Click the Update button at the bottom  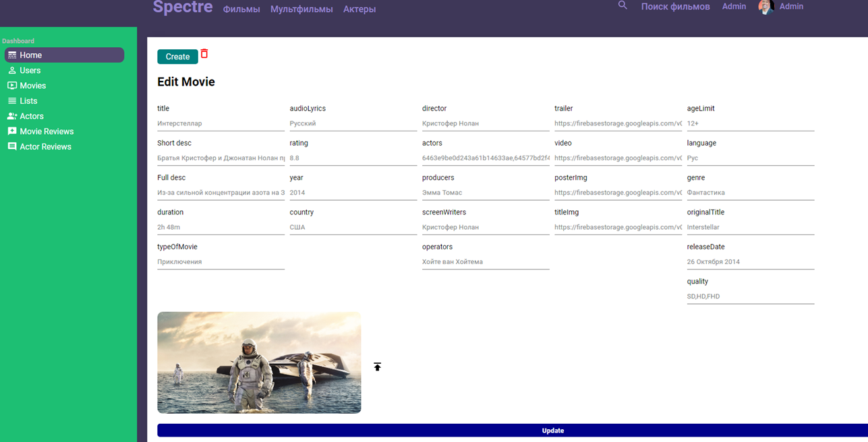tap(552, 430)
